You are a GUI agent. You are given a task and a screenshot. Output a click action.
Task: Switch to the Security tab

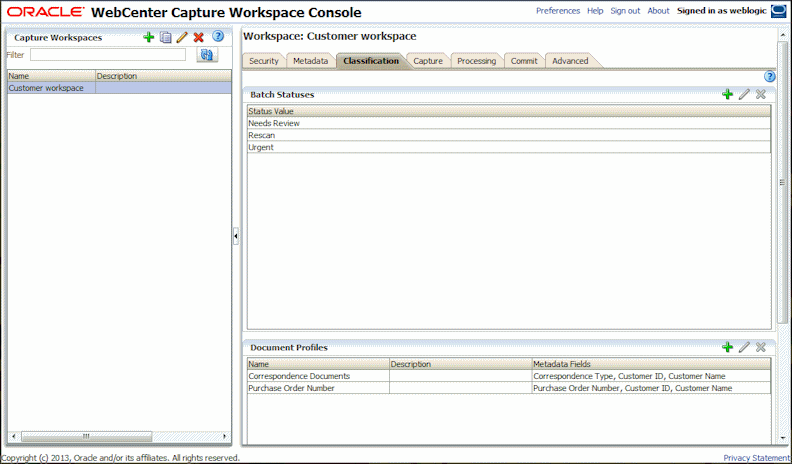tap(264, 61)
